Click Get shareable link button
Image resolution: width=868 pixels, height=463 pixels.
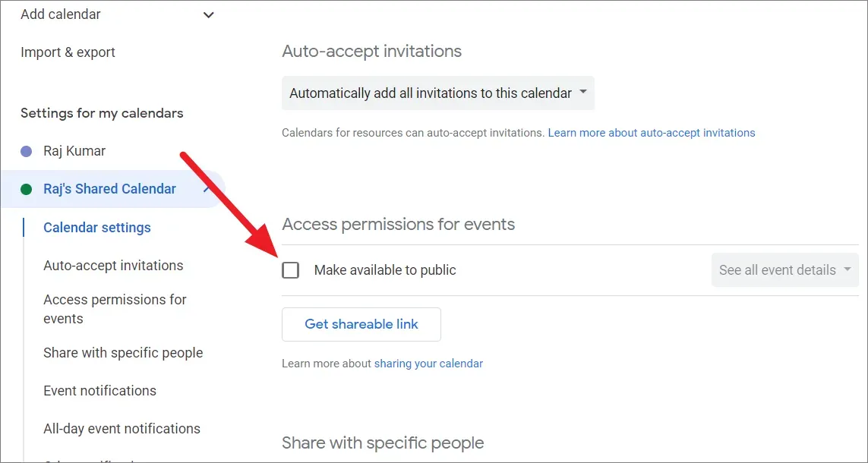point(361,324)
